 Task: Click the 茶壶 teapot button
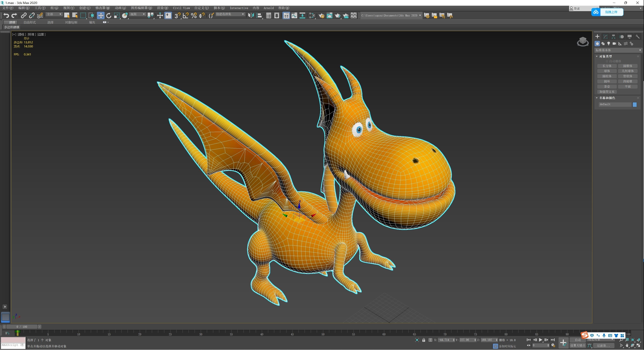pyautogui.click(x=607, y=86)
